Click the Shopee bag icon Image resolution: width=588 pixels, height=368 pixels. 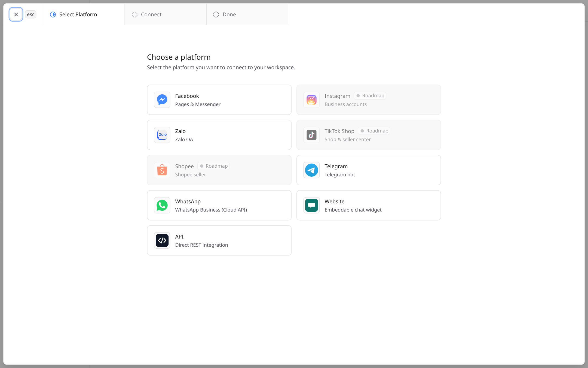point(162,170)
